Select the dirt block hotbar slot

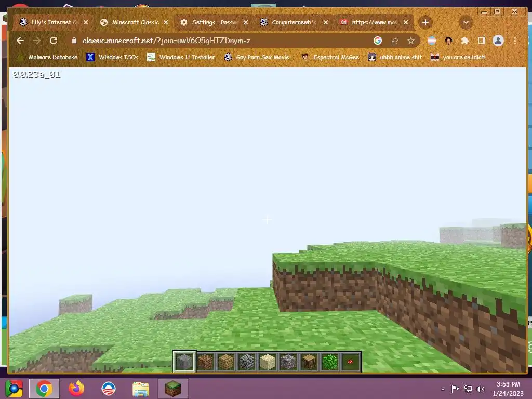tap(205, 362)
